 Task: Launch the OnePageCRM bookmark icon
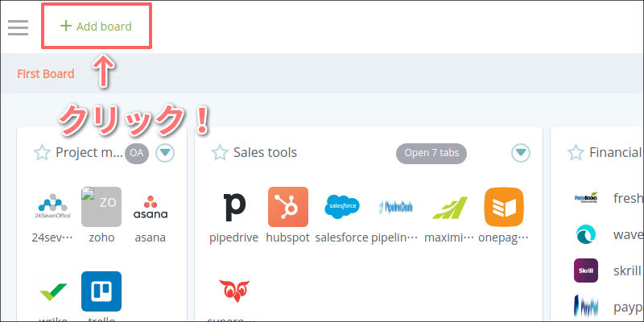coord(504,207)
